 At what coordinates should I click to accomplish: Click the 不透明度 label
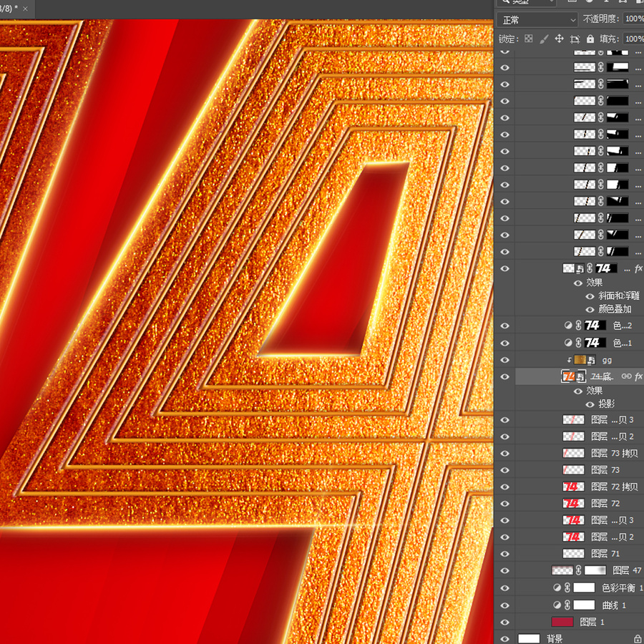pos(601,19)
